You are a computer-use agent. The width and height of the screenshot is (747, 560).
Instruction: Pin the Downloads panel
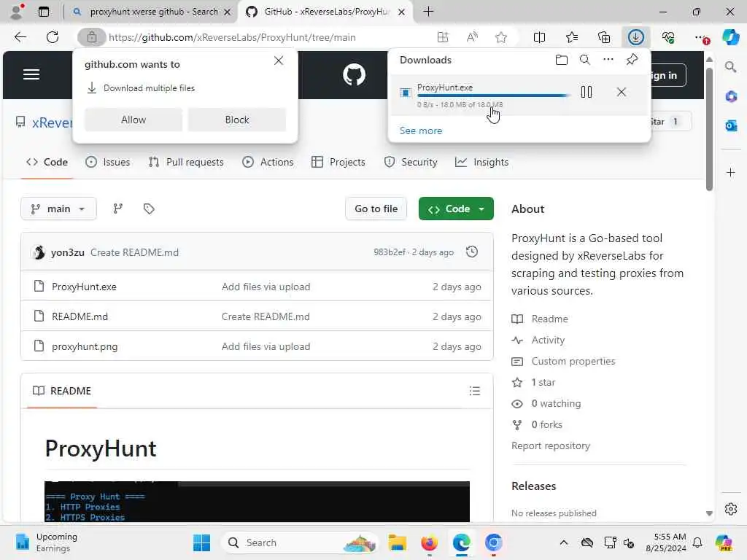[632, 60]
